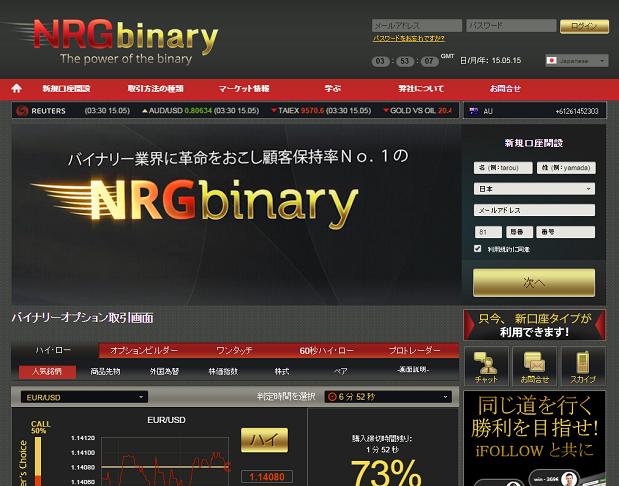Open マーケット情報 menu item
The height and width of the screenshot is (486, 619).
244,89
